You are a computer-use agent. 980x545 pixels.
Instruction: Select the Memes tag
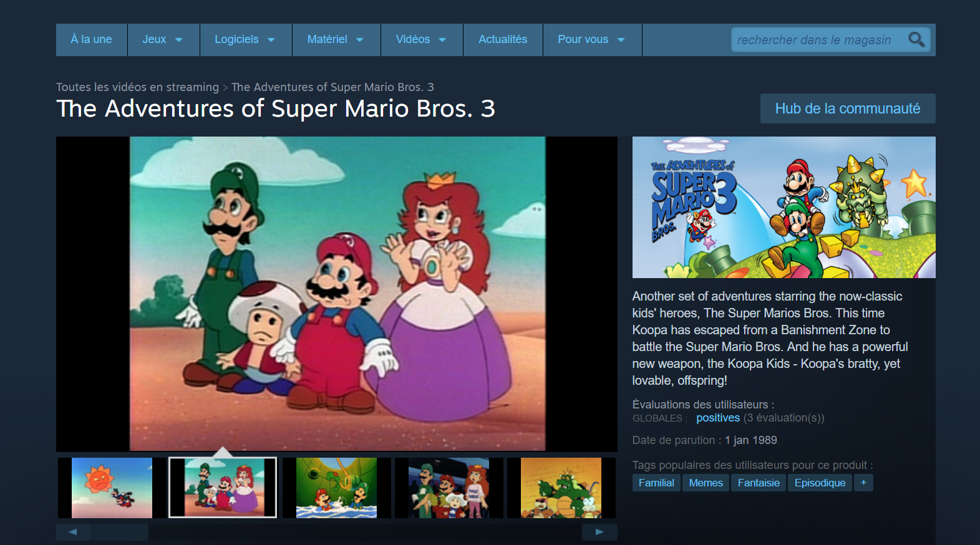[706, 483]
